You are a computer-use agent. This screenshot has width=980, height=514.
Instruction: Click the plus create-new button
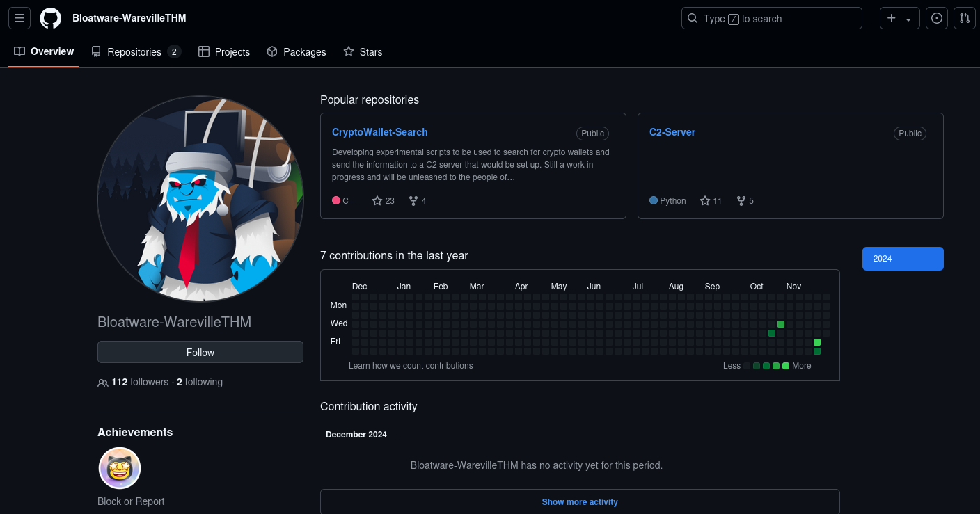click(x=899, y=18)
